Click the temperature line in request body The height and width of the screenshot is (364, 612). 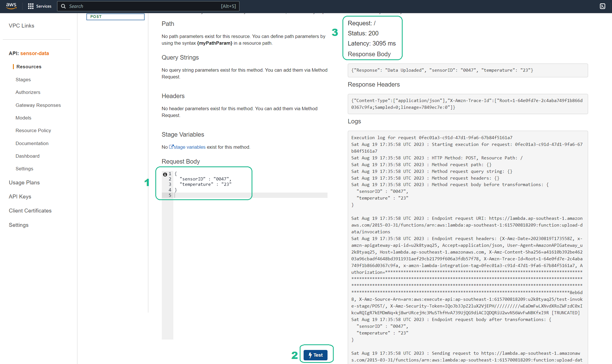click(205, 184)
